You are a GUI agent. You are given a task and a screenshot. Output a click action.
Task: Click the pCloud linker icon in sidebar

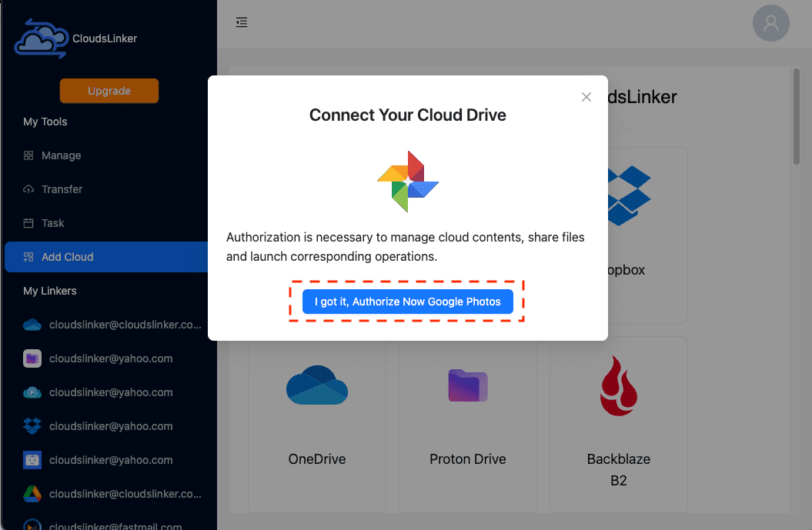(x=32, y=392)
